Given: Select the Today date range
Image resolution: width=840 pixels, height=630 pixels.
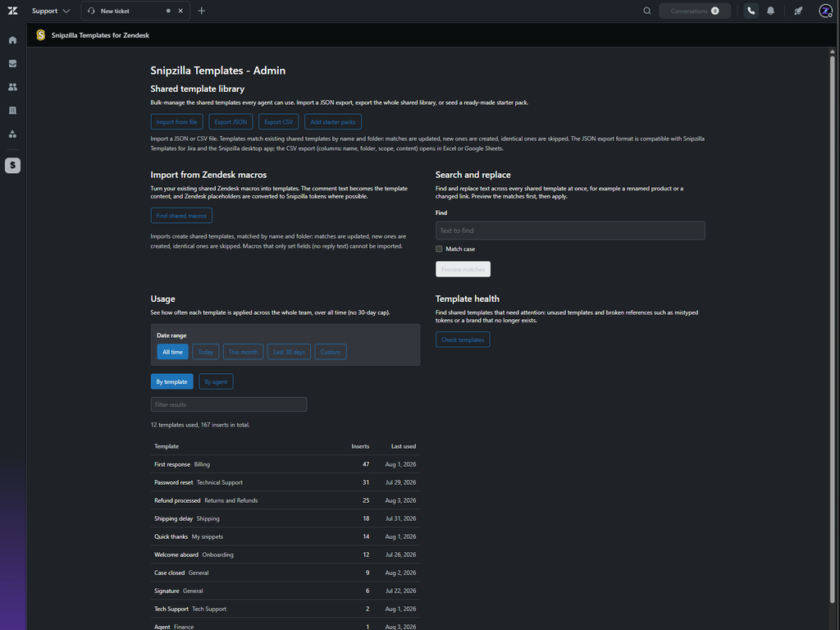Looking at the screenshot, I should (x=205, y=352).
